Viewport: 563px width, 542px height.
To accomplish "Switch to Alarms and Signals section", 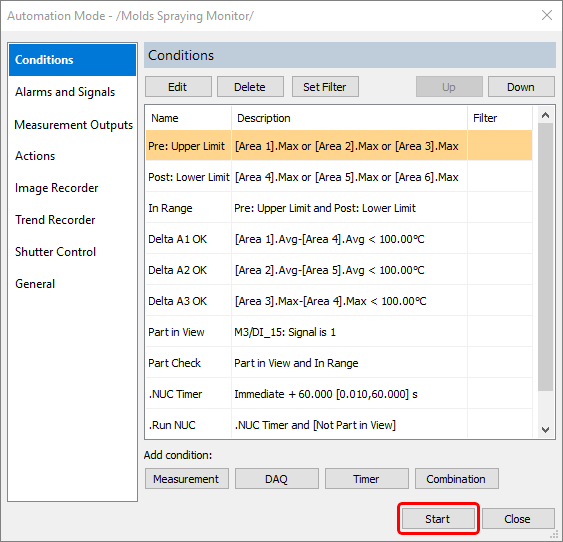I will [65, 92].
